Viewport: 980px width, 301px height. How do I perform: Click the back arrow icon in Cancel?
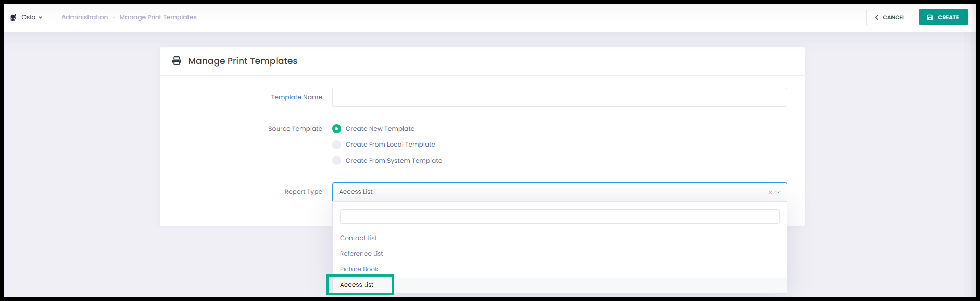pos(877,17)
